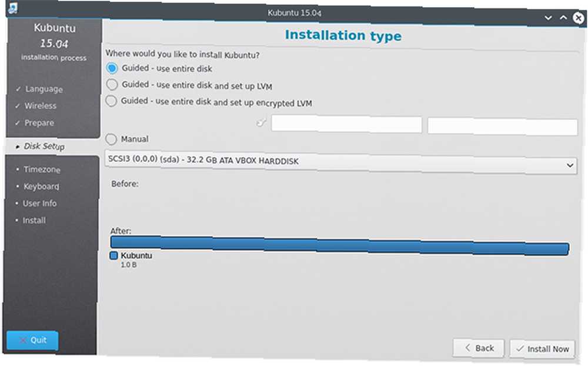
Task: Click 'Where would you like to install Kubuntu?'
Action: point(182,54)
